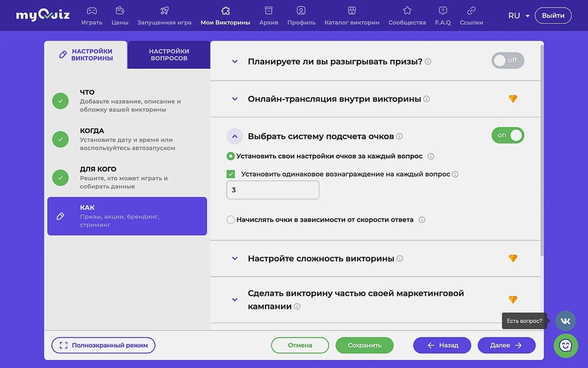Expand the Онлайн-трансляция внутри викторины section
Viewport: 588px width, 368px height.
[x=235, y=99]
